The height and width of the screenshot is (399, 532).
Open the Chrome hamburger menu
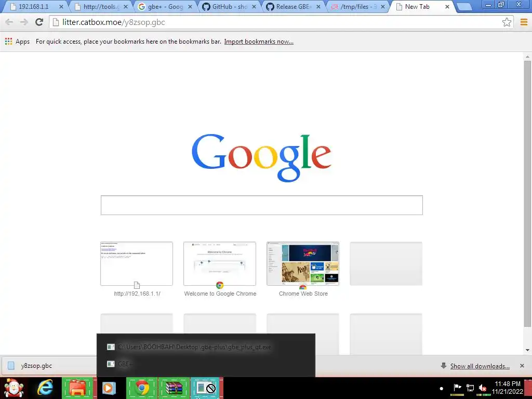524,22
